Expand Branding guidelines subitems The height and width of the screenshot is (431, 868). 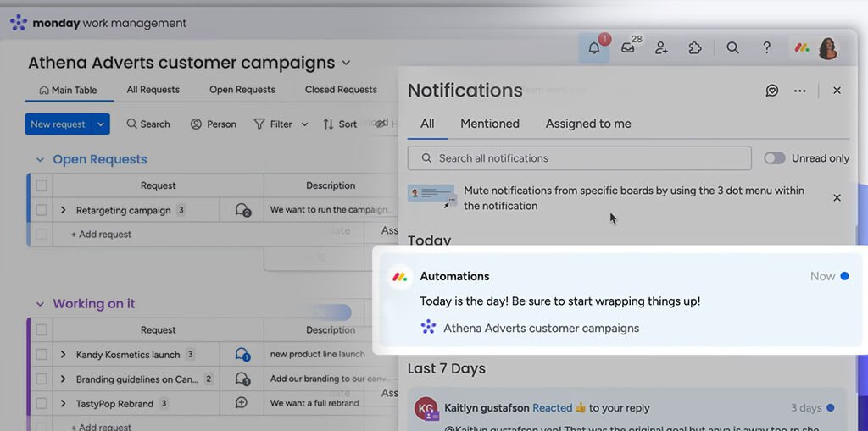point(63,379)
